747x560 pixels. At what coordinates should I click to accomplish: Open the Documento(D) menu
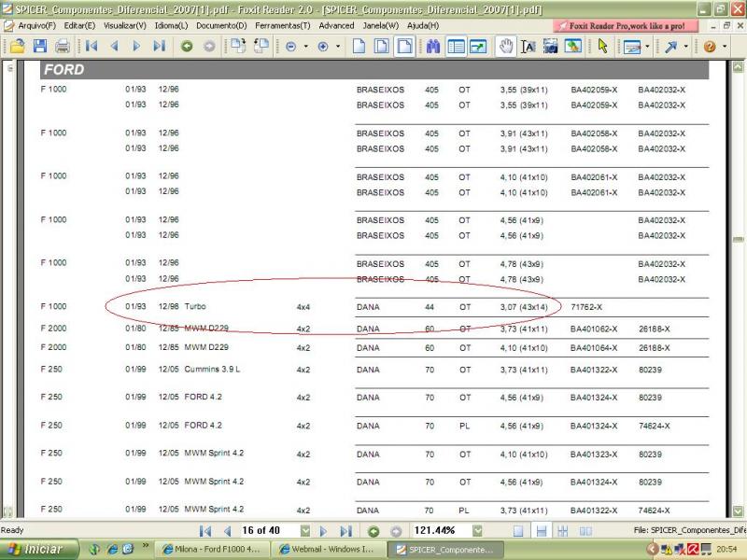pyautogui.click(x=221, y=26)
